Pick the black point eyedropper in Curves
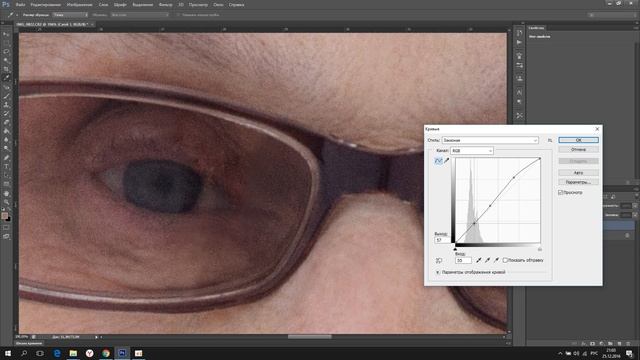Screen dimensions: 640x360 coord(479,260)
